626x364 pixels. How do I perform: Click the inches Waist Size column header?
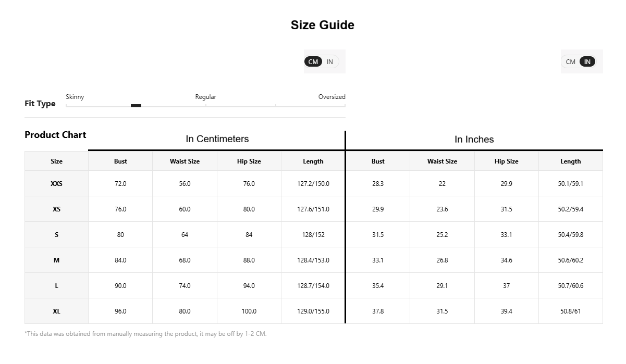pos(442,161)
